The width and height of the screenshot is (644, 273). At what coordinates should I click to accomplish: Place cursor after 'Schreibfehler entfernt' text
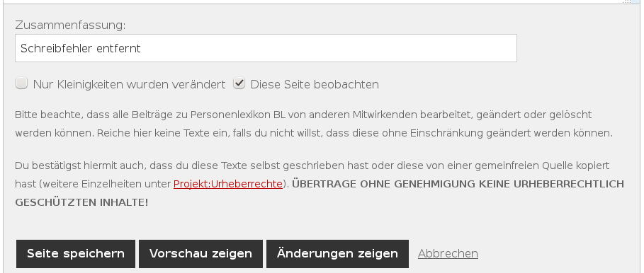pos(142,48)
